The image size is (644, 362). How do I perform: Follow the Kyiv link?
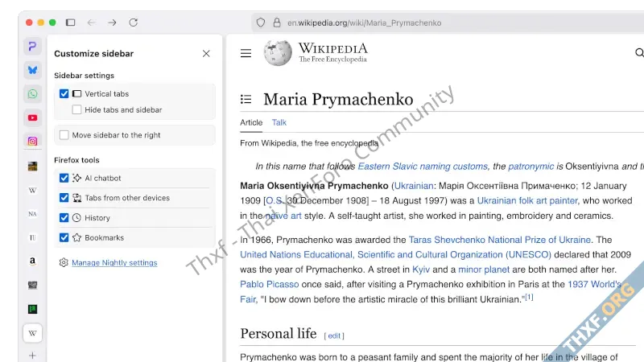click(x=421, y=269)
